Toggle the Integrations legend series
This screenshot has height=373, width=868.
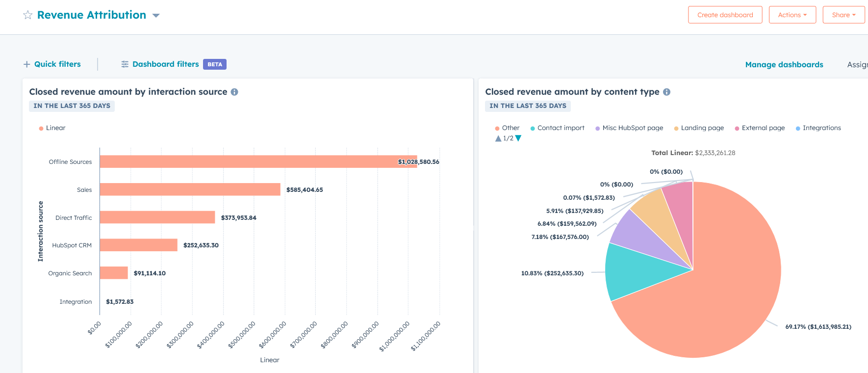tap(818, 128)
